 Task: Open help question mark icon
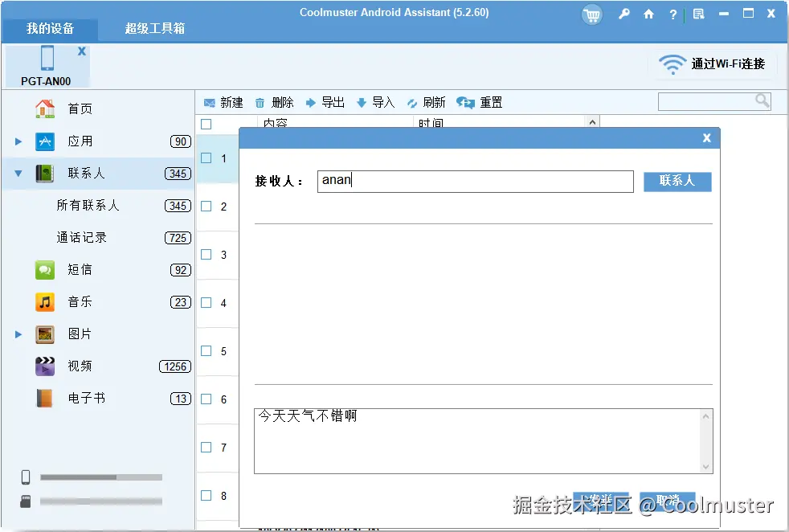click(672, 14)
